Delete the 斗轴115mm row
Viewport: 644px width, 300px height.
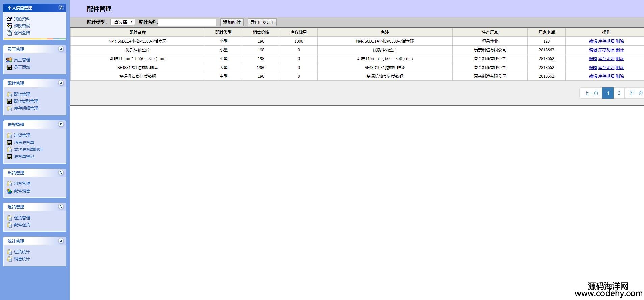620,59
